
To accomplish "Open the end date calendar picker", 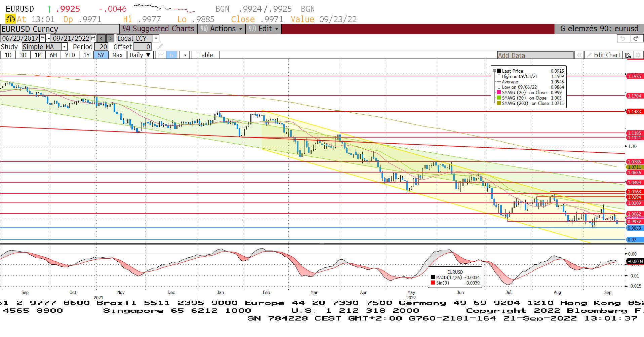I will coord(93,38).
